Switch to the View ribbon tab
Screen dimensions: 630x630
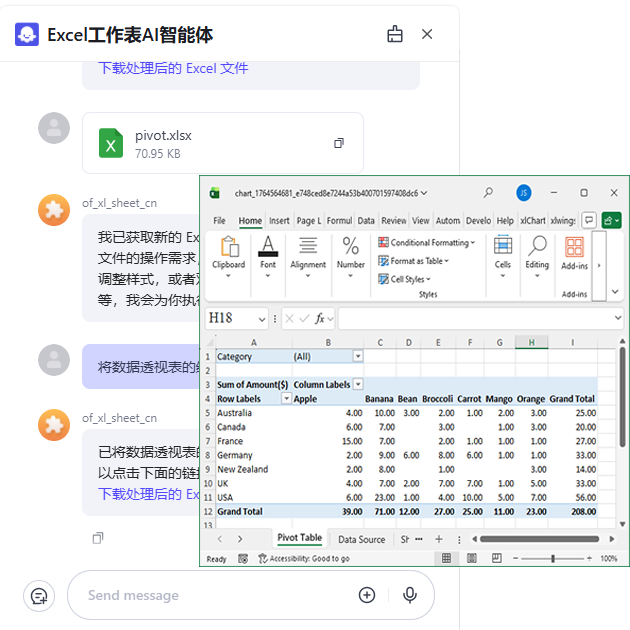(x=420, y=221)
